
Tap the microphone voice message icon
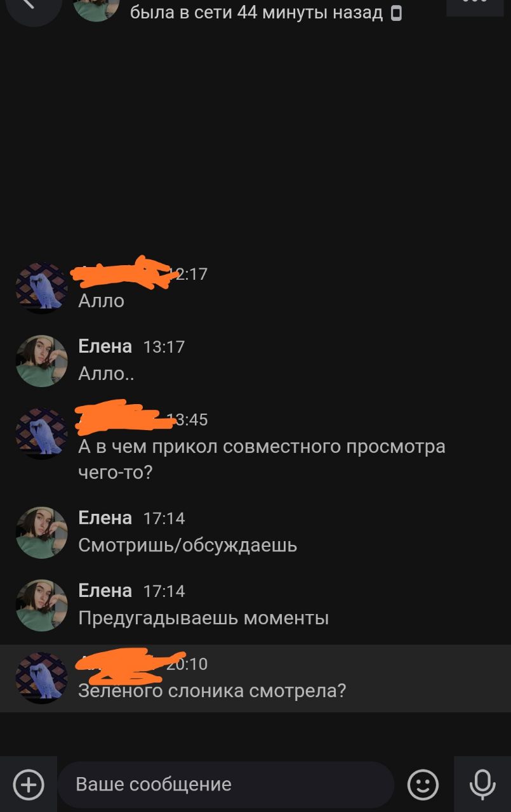(x=482, y=785)
